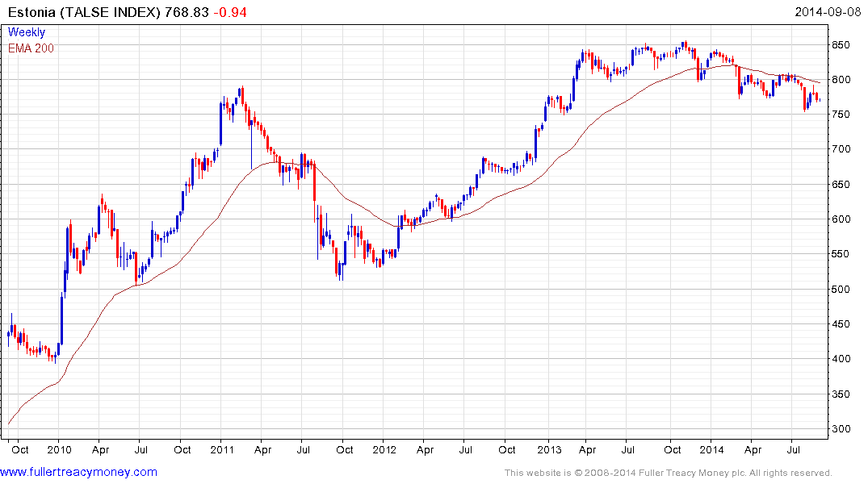This screenshot has width=868, height=484.
Task: Click the date 2014-09-08
Action: [828, 12]
